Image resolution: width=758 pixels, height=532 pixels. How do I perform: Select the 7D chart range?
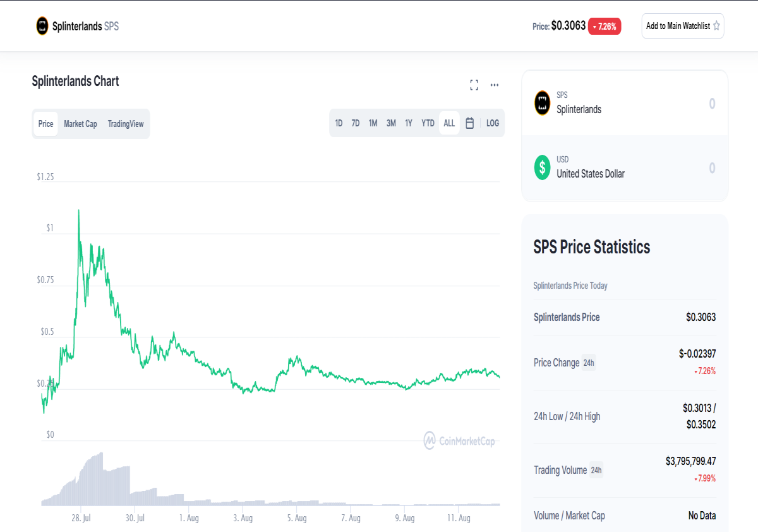(x=356, y=123)
